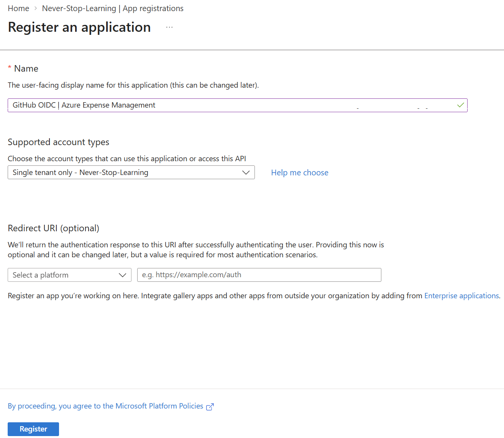
Task: Click the external link icon beside Platform Policies
Action: [210, 407]
